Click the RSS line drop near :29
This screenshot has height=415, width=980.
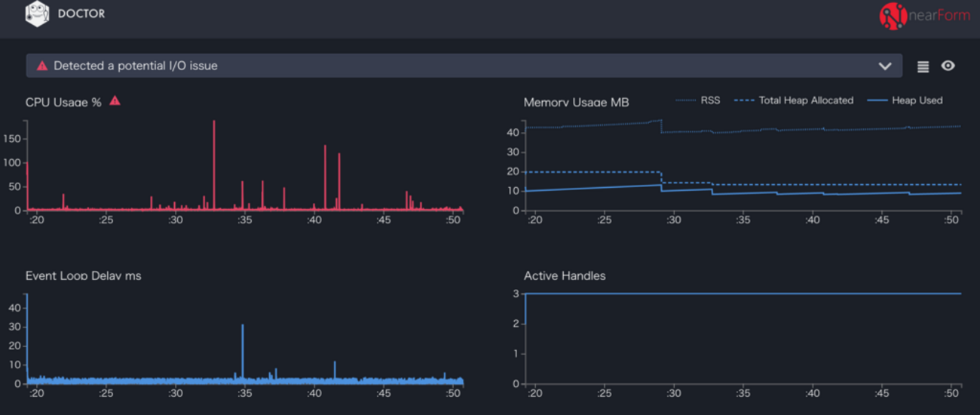tap(661, 126)
